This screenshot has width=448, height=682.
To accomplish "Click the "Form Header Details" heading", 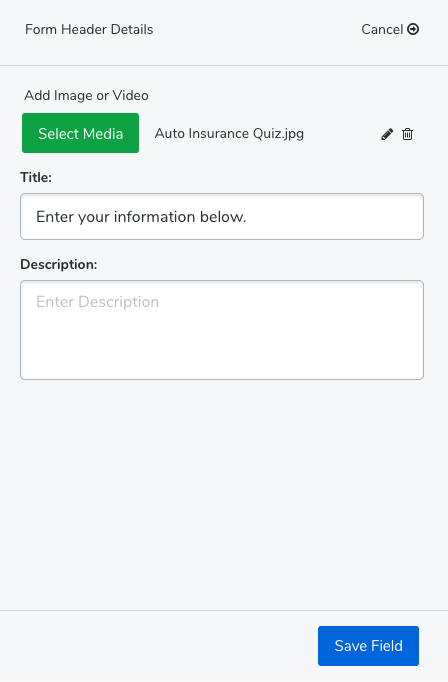I will (89, 29).
